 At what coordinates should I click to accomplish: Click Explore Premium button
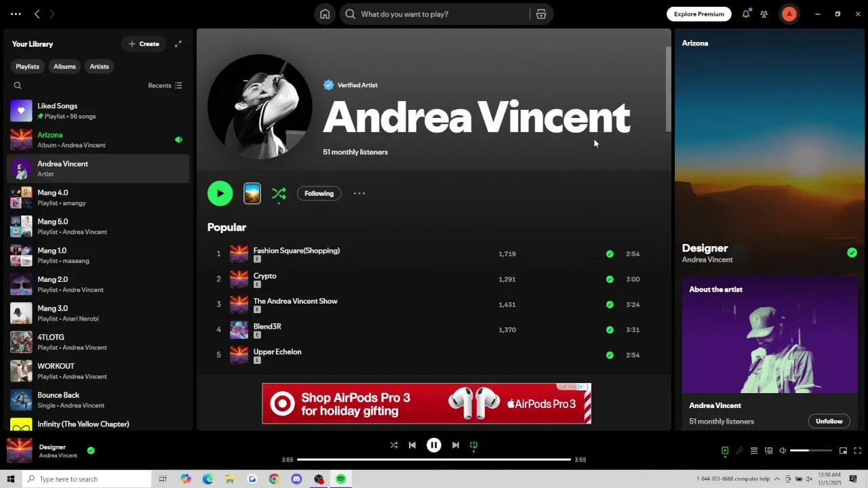[698, 14]
